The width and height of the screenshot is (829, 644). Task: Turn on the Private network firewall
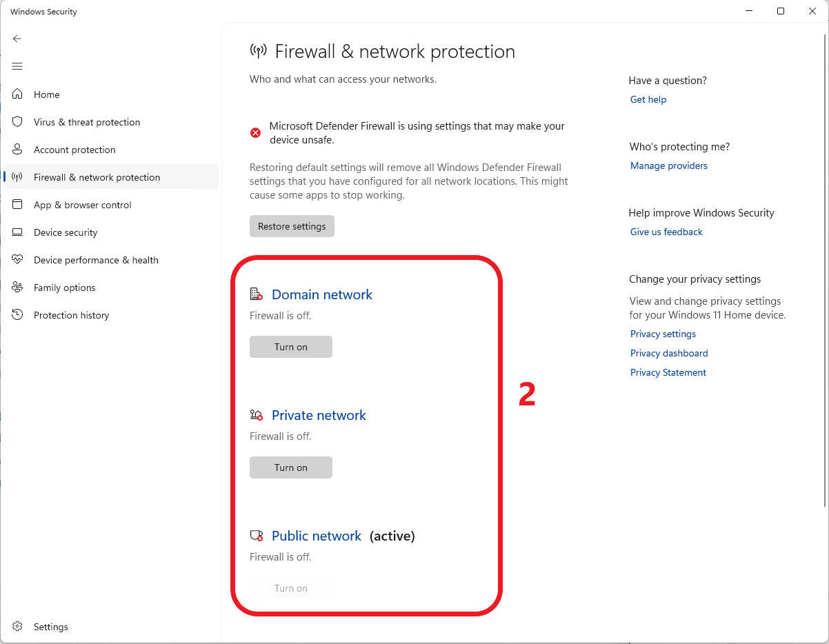coord(291,467)
